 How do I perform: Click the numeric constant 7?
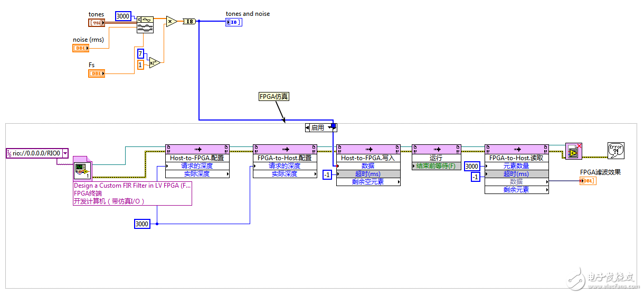pyautogui.click(x=140, y=54)
